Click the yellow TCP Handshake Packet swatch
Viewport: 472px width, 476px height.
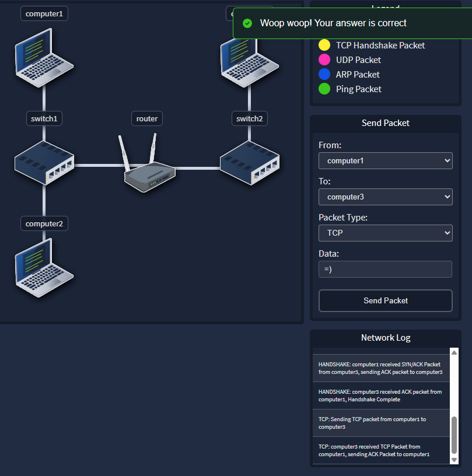pyautogui.click(x=324, y=45)
